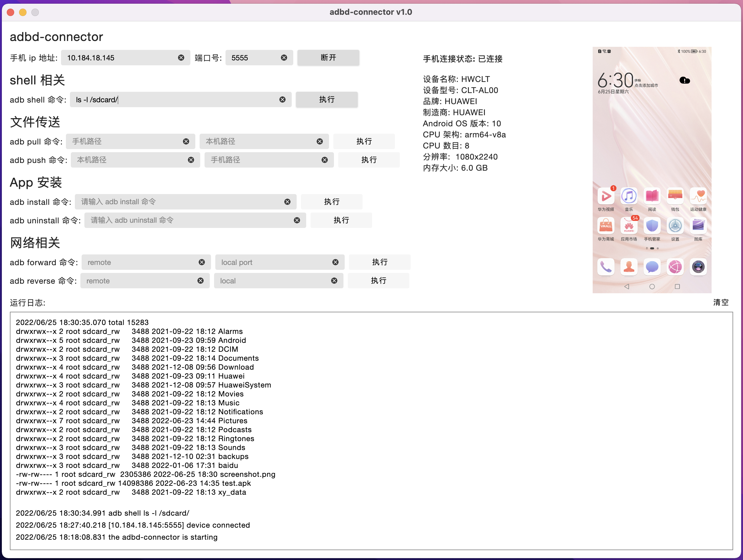Screen dimensions: 743x560
Task: Click the 断开 disconnect button
Action: (x=328, y=58)
